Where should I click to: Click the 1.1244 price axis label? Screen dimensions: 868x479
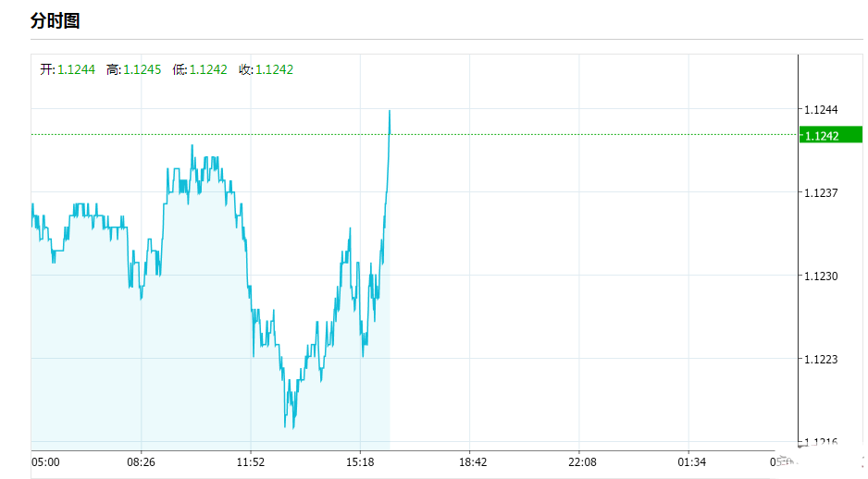coord(822,110)
